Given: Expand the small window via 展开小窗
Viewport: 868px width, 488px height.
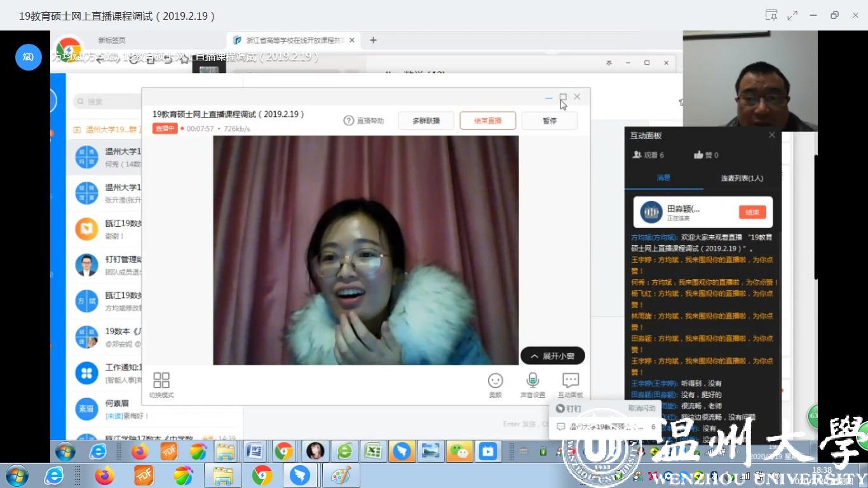Looking at the screenshot, I should pos(552,356).
